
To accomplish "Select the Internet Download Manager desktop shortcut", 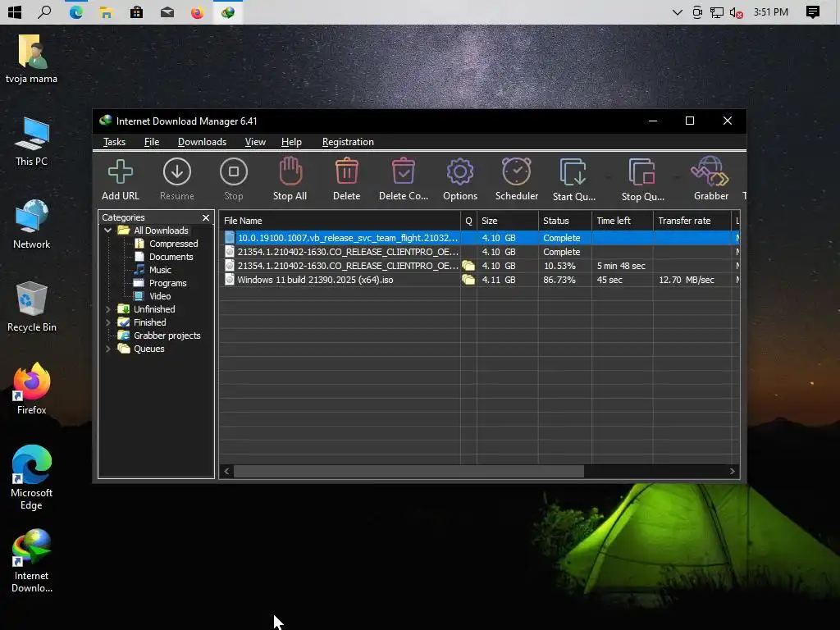I will tap(32, 560).
